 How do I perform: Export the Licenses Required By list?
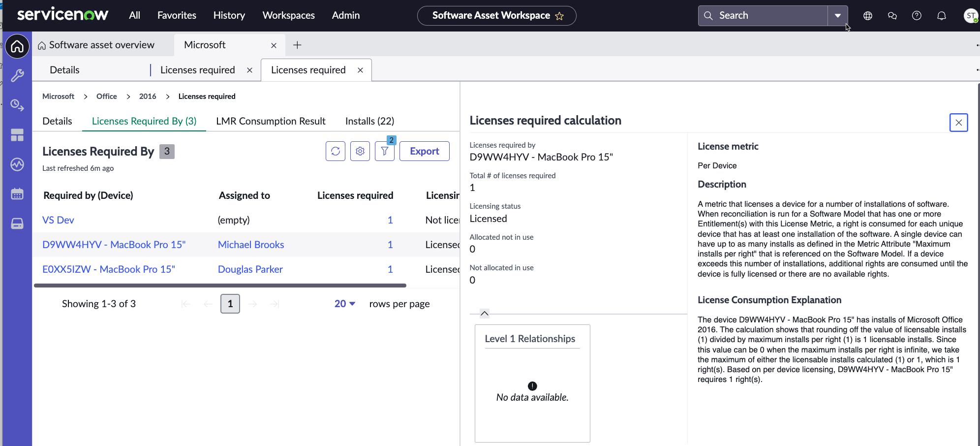coord(425,151)
